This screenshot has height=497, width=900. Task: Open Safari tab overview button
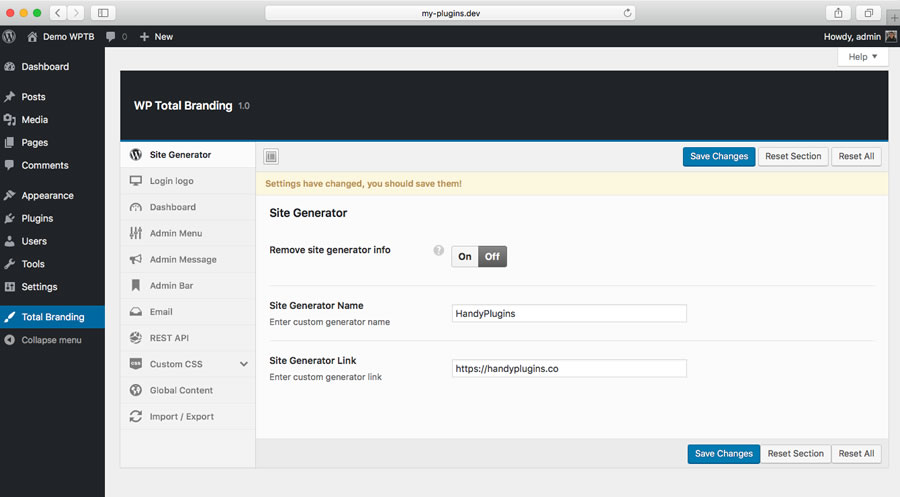868,13
